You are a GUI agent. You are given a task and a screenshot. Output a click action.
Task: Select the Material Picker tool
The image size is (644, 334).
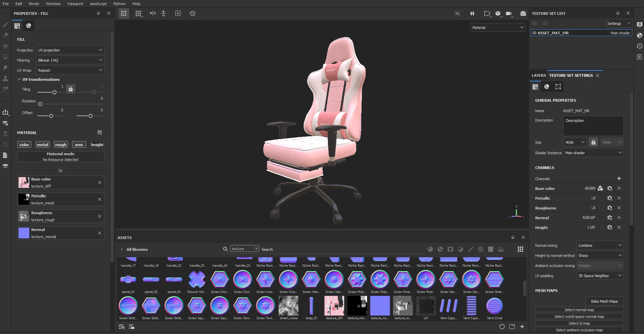(5, 89)
